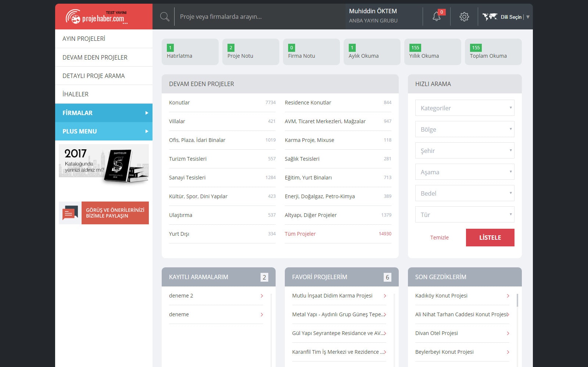Click the search magnifier icon
Image resolution: width=588 pixels, height=367 pixels.
point(165,17)
